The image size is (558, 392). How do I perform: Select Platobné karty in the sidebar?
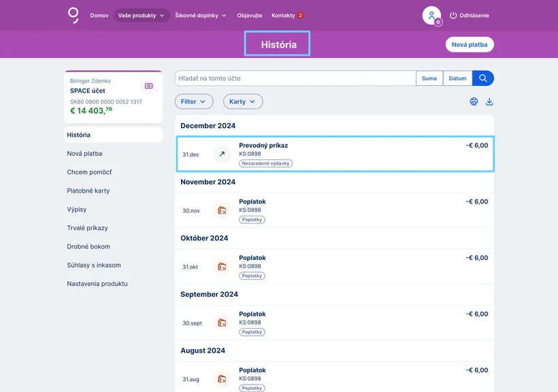(88, 191)
